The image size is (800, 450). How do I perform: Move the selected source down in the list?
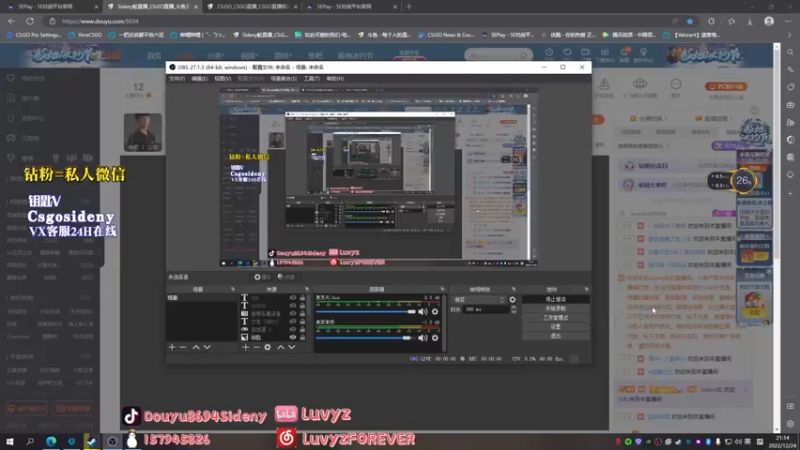[x=292, y=347]
